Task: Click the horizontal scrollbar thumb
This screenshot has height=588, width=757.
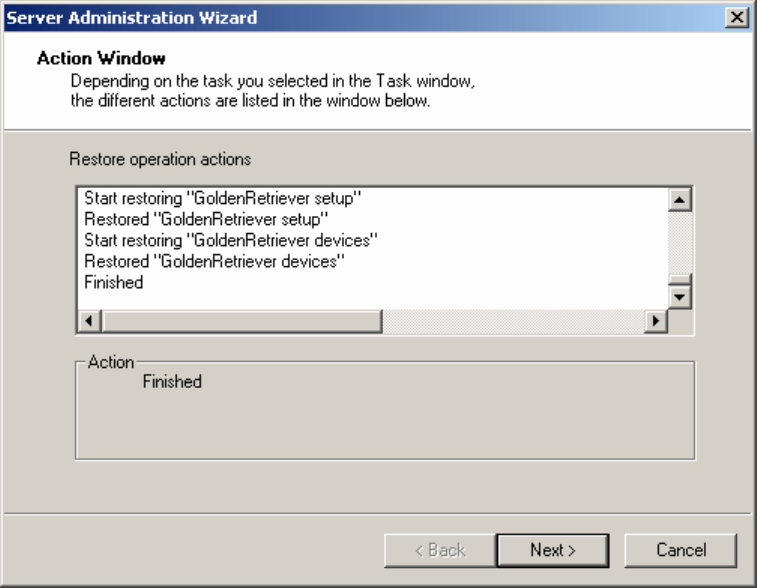Action: coord(240,320)
